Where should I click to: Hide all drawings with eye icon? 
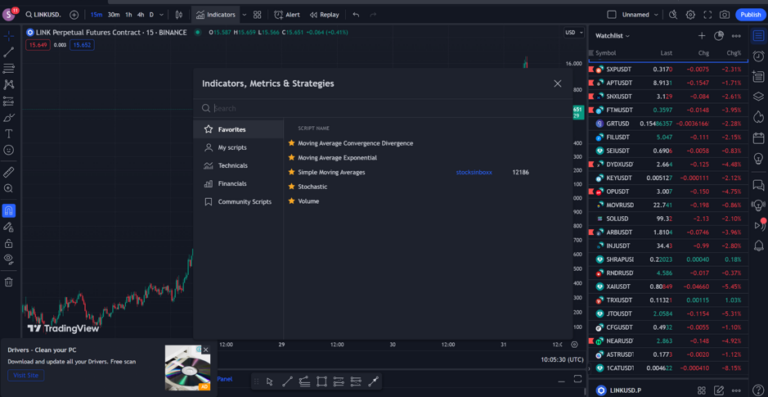[9, 258]
